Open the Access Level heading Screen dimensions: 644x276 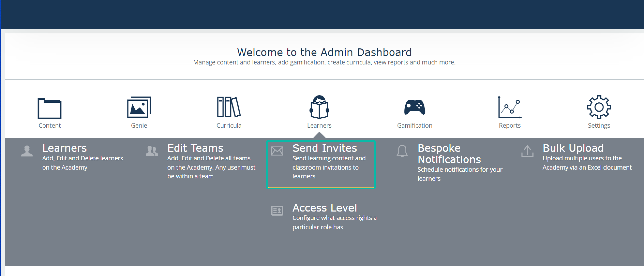pyautogui.click(x=325, y=208)
